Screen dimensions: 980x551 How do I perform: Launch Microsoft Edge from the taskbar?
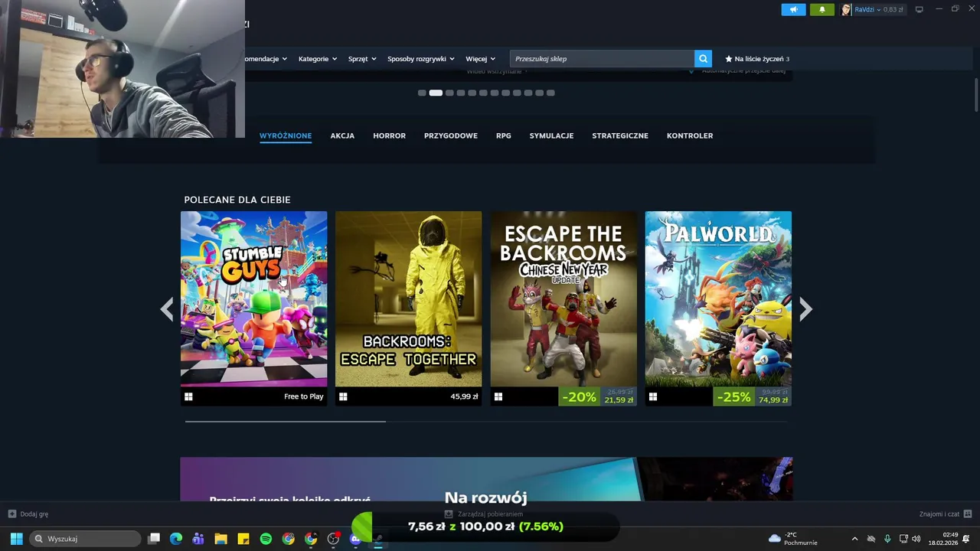click(176, 539)
